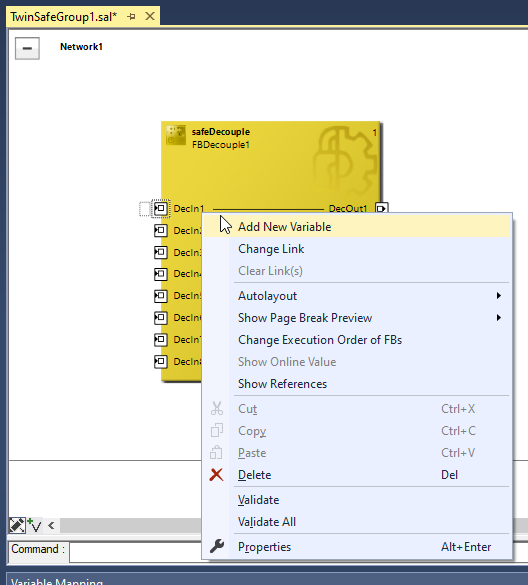Select Clear Link(s) menu entry
528x585 pixels.
(x=357, y=271)
